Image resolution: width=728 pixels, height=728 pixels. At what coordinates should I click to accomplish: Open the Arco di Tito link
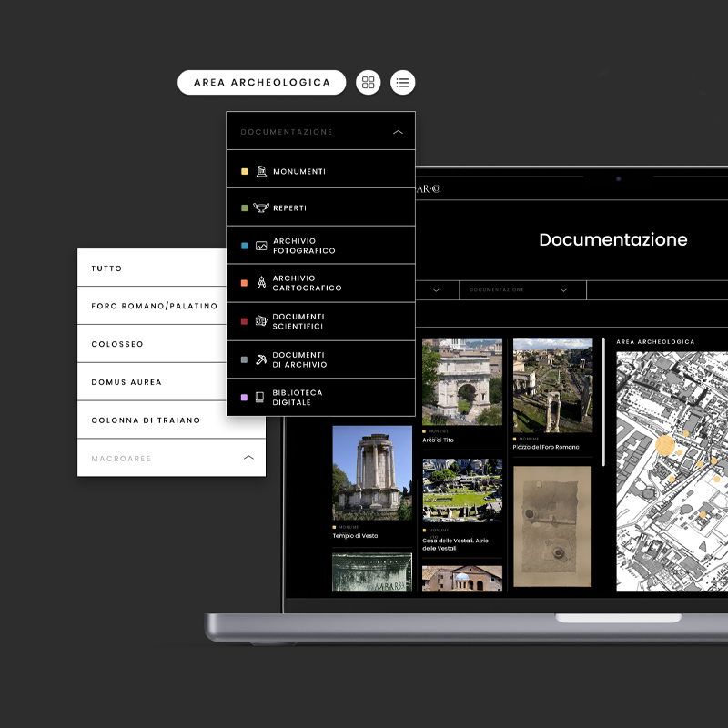[x=438, y=440]
